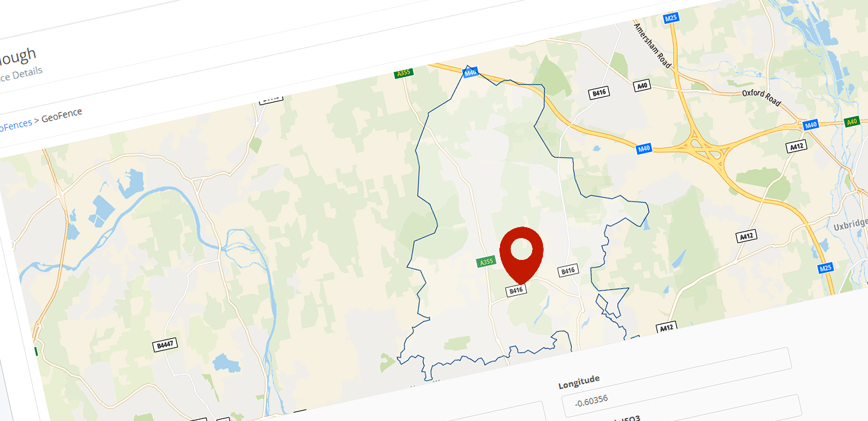Click the blue M40 shield on the geofence boundary

(471, 73)
